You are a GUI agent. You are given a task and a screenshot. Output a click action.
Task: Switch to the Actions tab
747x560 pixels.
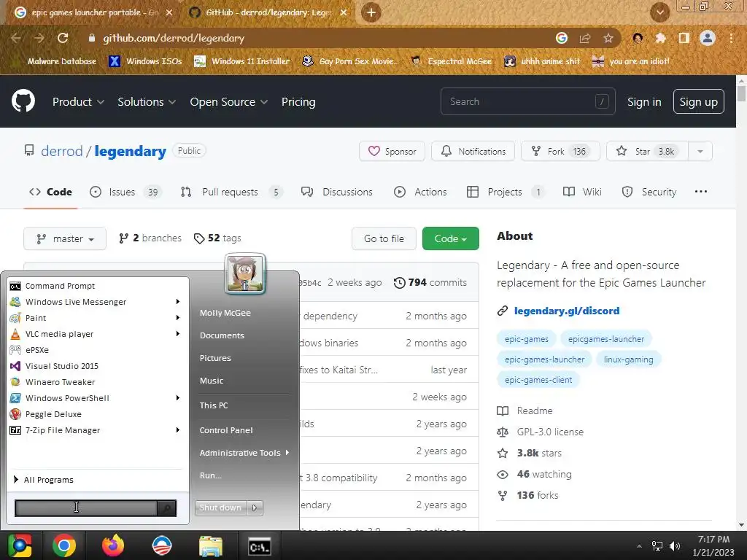420,192
